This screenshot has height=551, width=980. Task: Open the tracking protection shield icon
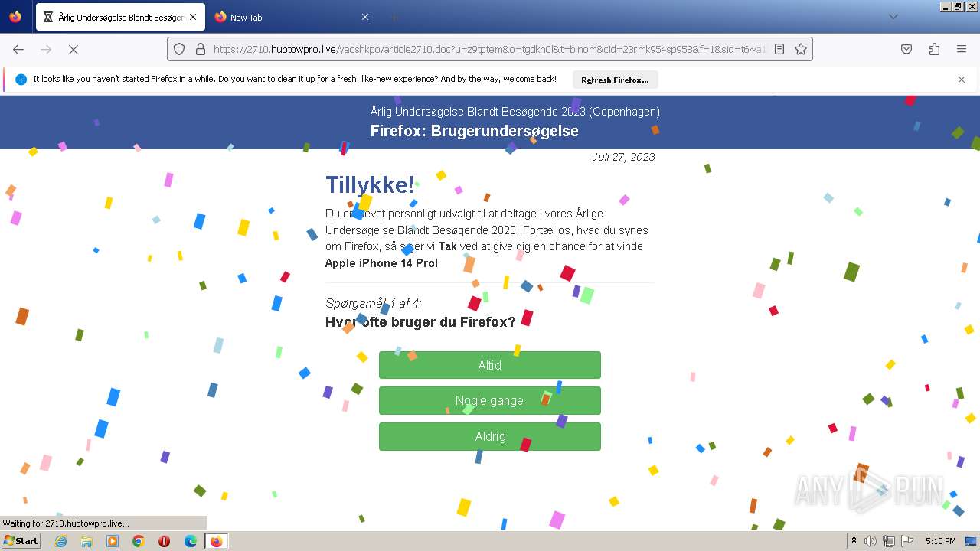[179, 49]
